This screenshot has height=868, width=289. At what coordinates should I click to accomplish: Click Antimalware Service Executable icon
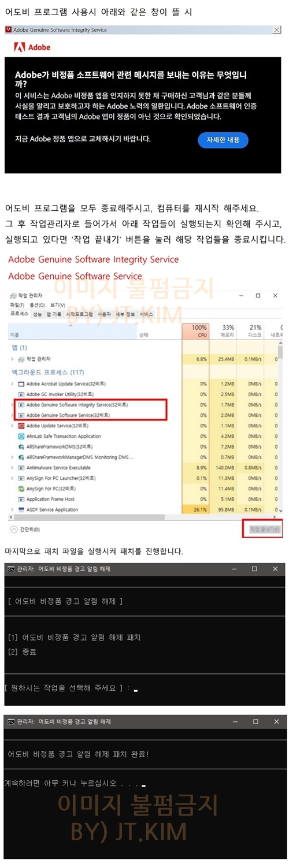click(21, 468)
